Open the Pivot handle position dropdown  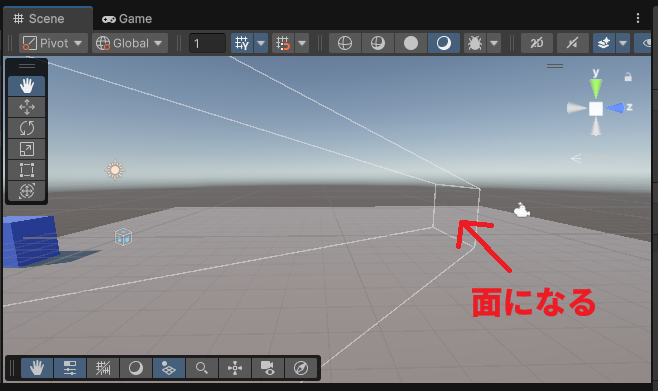(53, 43)
